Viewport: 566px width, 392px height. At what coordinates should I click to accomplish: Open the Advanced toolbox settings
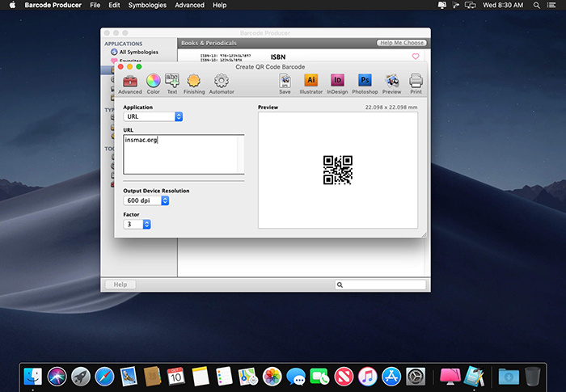(x=130, y=84)
